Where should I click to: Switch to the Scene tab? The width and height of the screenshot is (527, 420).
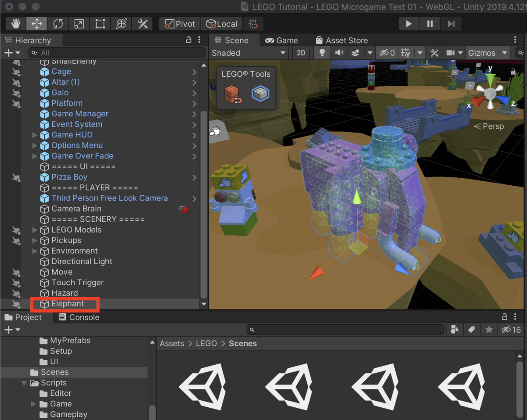point(231,40)
